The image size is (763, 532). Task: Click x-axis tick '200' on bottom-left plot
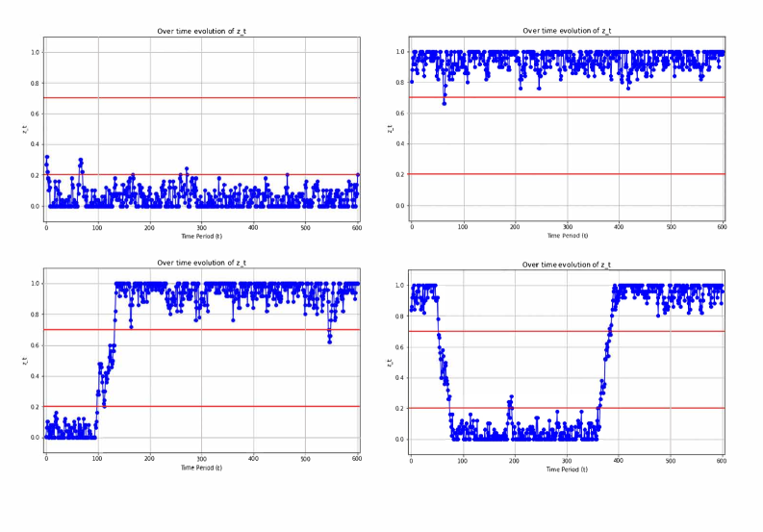(149, 459)
